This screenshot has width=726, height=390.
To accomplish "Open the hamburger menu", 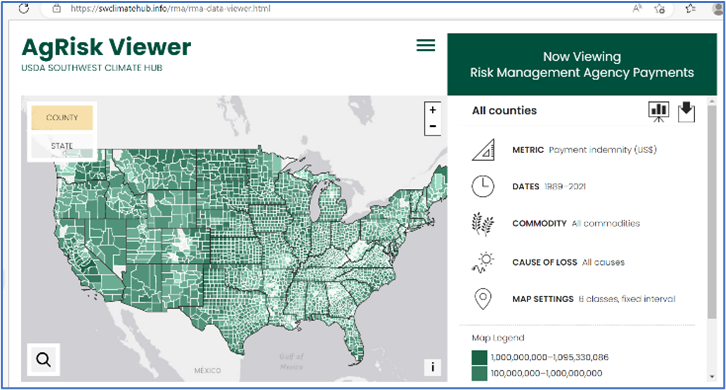I will click(426, 45).
